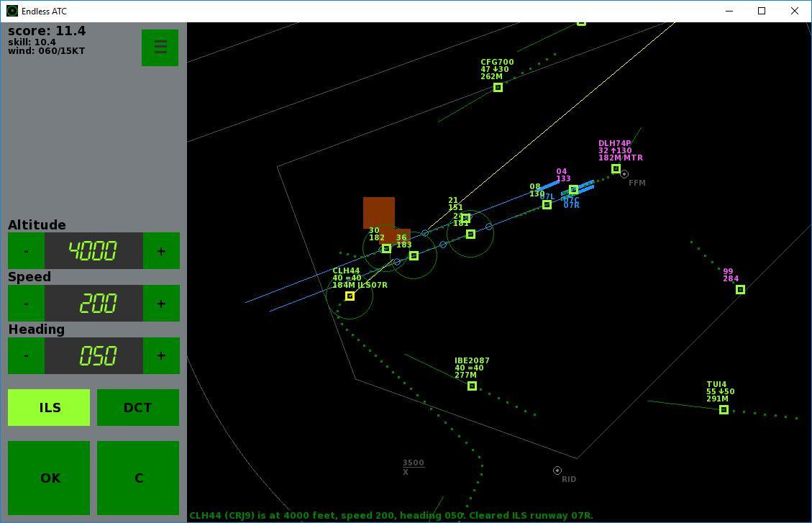Click the DLH74P callsign label
This screenshot has height=523, width=812.
(x=615, y=143)
